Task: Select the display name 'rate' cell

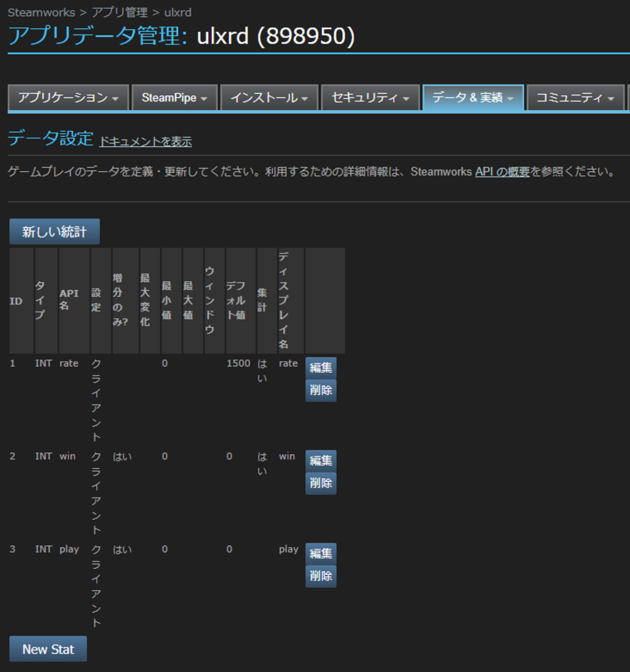Action: (288, 363)
